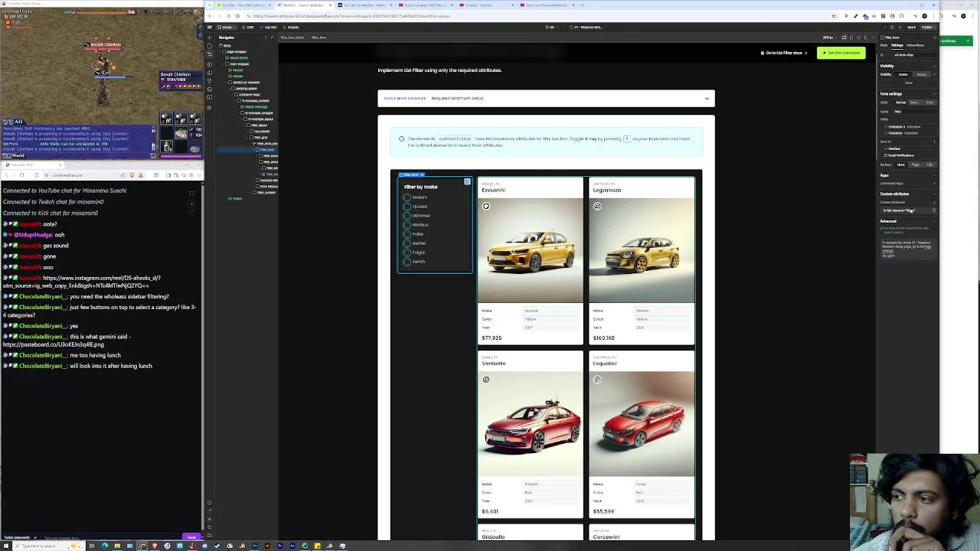
Task: Open the Publish dropdown
Action: pyautogui.click(x=929, y=28)
